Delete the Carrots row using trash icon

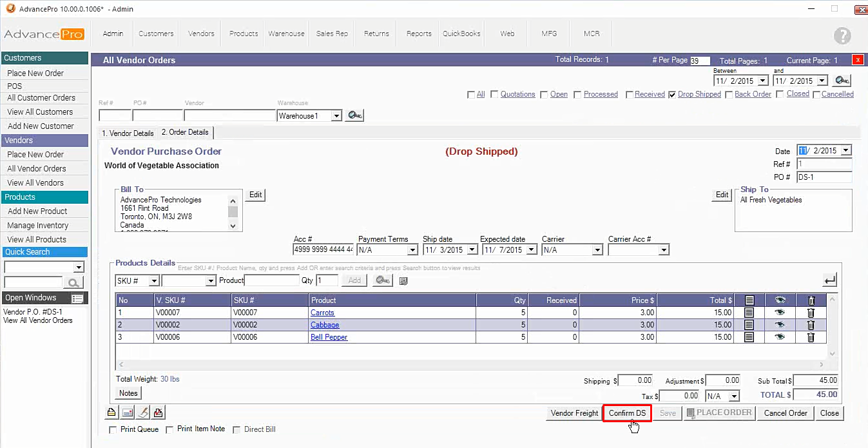(x=811, y=313)
